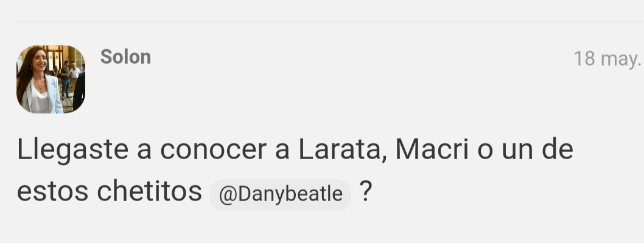This screenshot has height=243, width=644.
Task: Open the Solon username profile link
Action: point(125,57)
